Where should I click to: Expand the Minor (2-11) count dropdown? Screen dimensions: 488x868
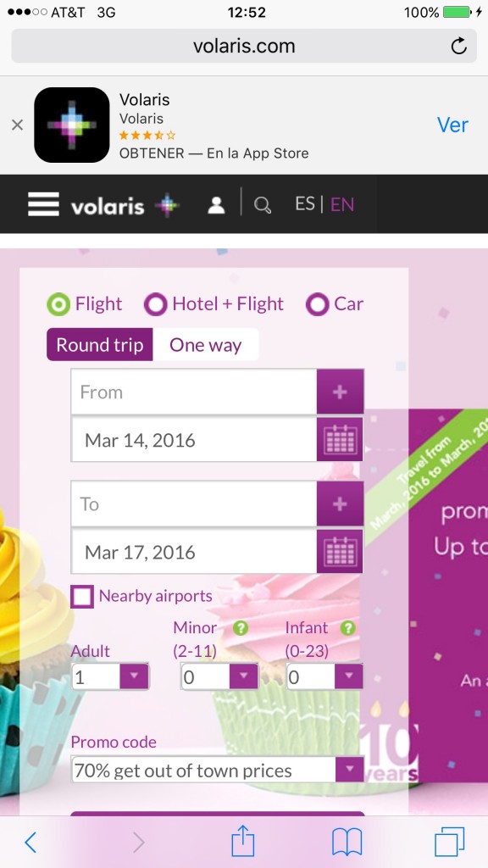point(219,676)
